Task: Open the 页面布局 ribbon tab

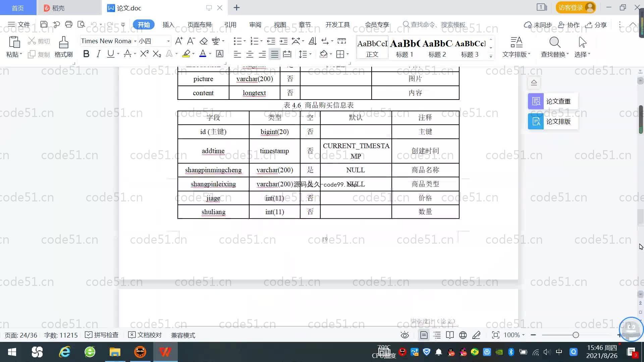Action: (x=199, y=25)
